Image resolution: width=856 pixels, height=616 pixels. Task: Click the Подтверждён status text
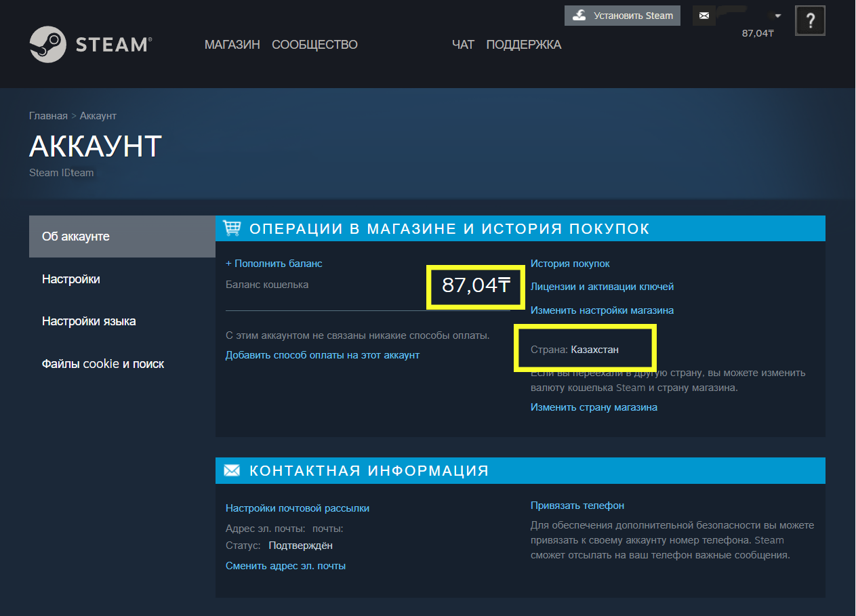[x=301, y=546]
